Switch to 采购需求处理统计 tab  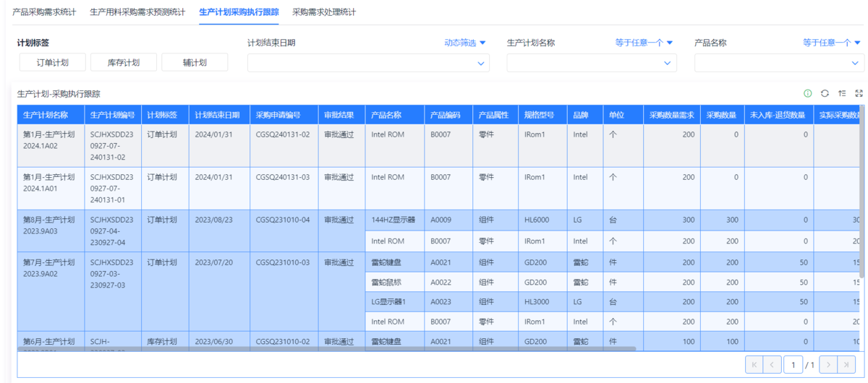[324, 12]
